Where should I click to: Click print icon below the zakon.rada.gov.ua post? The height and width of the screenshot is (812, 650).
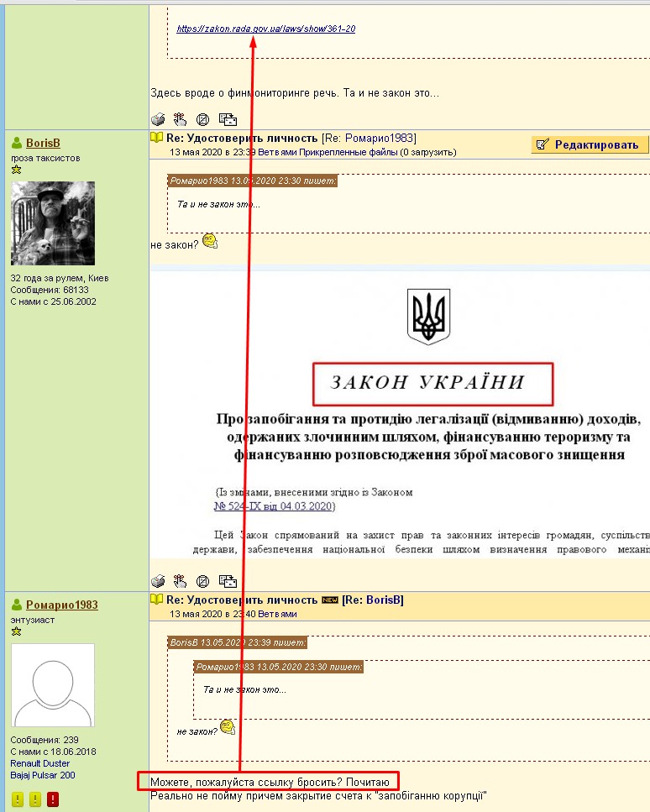pos(157,119)
